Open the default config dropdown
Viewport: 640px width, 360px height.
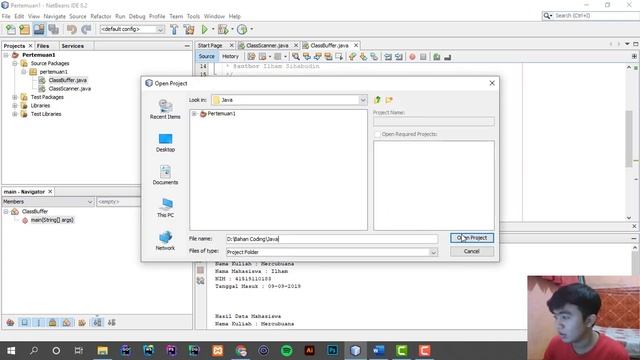coord(160,29)
